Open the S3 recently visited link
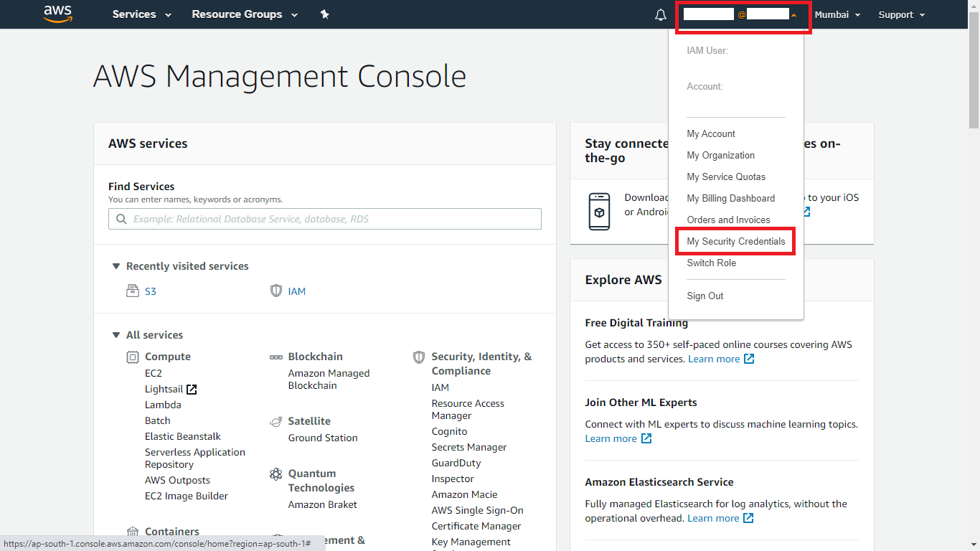Viewport: 980px width, 551px height. tap(151, 291)
